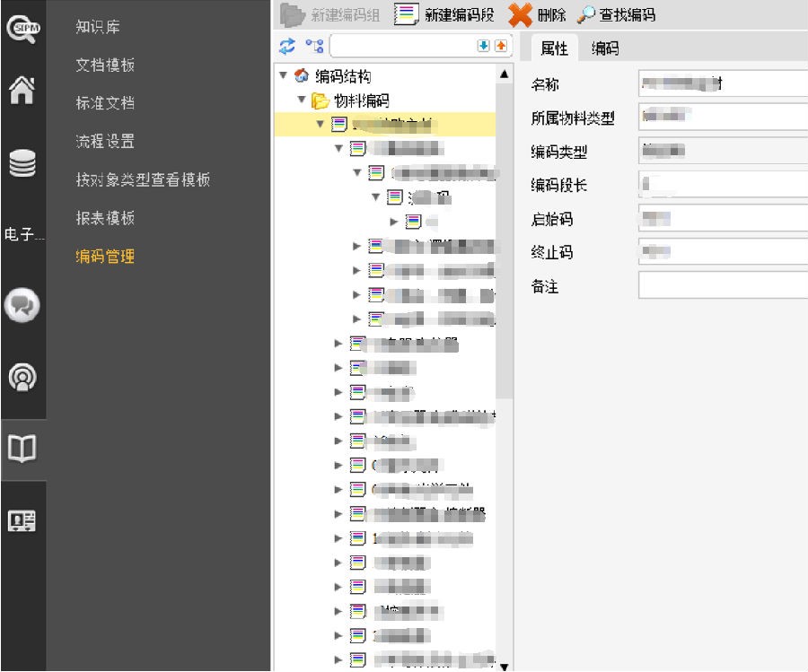This screenshot has width=808, height=672.
Task: Switch to the 编码 tab
Action: pos(605,48)
